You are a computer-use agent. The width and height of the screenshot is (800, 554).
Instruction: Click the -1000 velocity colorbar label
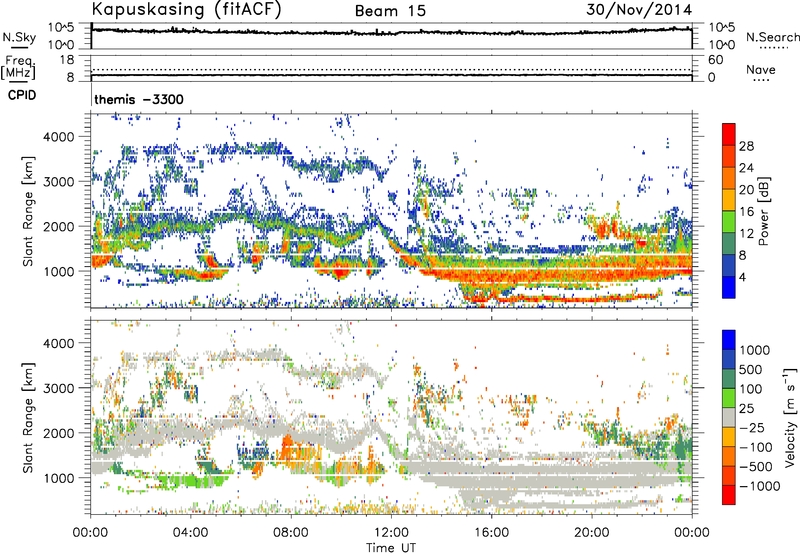tap(760, 486)
